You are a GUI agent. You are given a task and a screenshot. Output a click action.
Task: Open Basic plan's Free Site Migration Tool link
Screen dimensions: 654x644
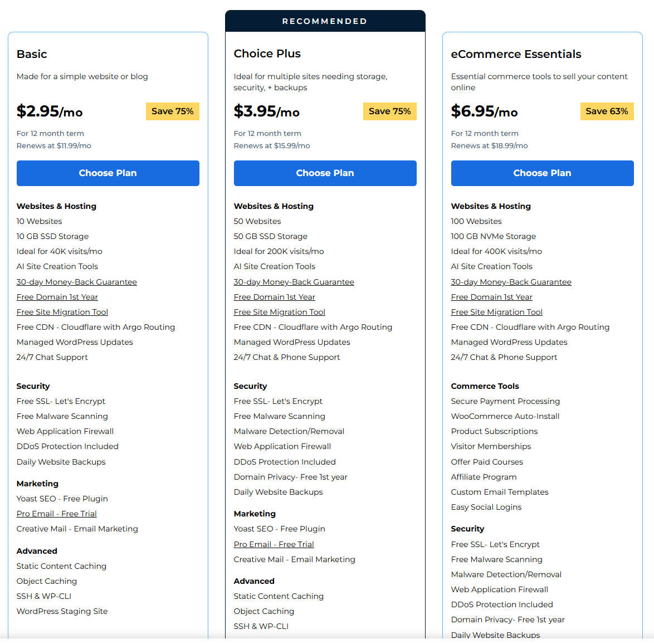point(62,312)
